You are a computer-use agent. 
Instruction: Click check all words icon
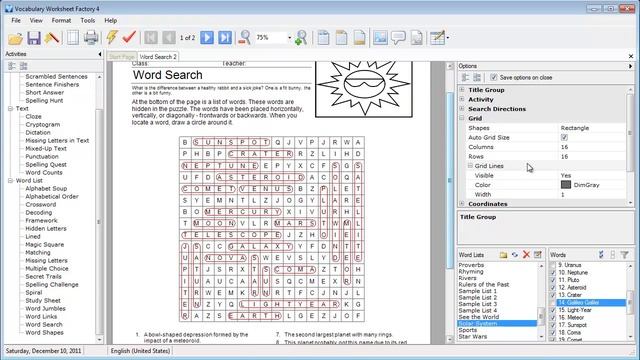(x=601, y=255)
